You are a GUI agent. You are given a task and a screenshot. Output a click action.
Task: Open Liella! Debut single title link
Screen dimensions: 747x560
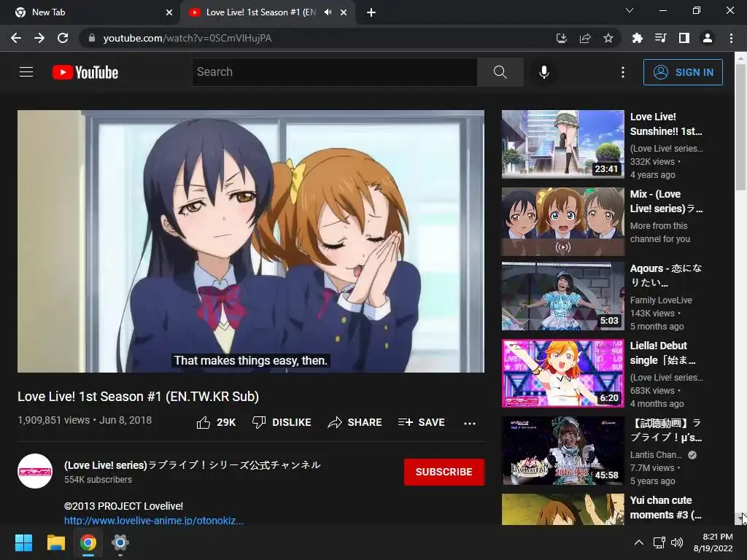click(x=662, y=353)
